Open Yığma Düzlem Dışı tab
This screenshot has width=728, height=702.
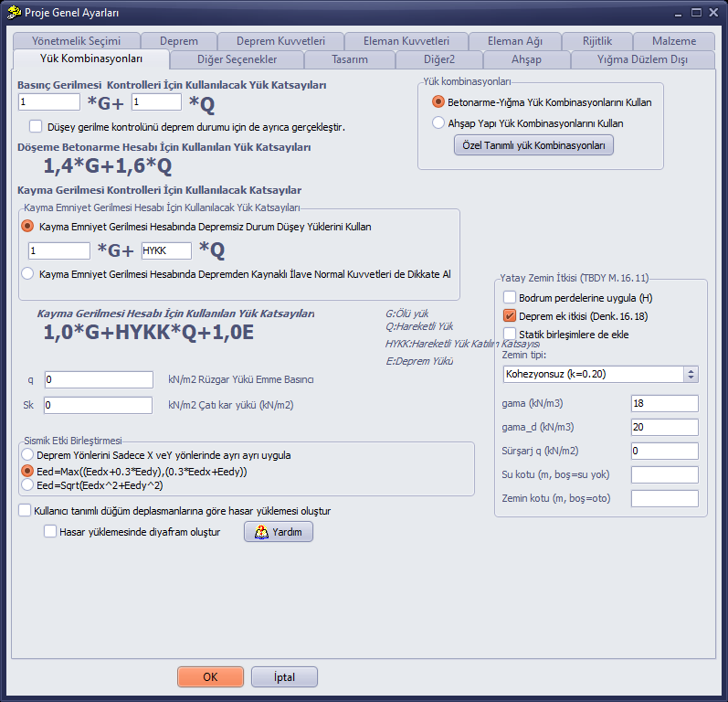click(642, 59)
